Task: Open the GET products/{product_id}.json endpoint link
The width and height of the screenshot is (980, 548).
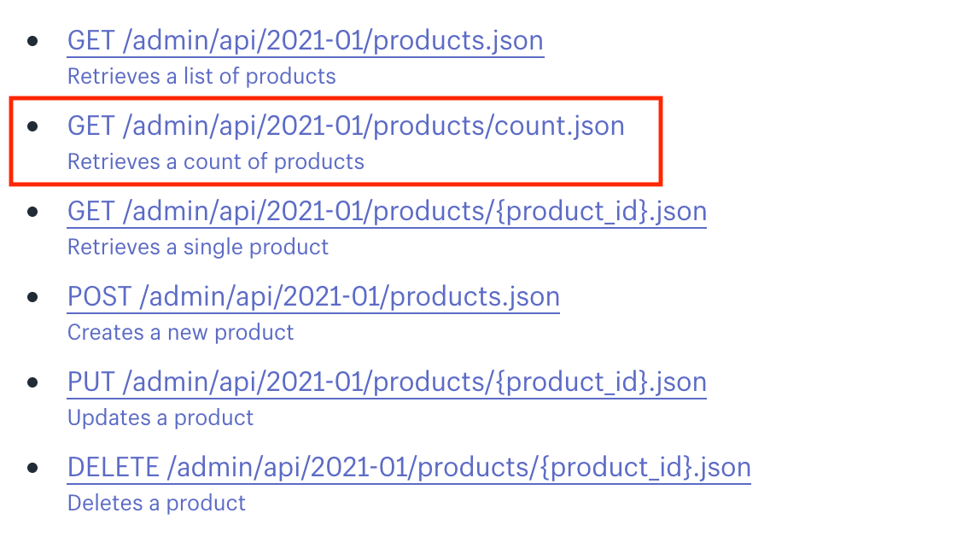Action: (x=387, y=211)
